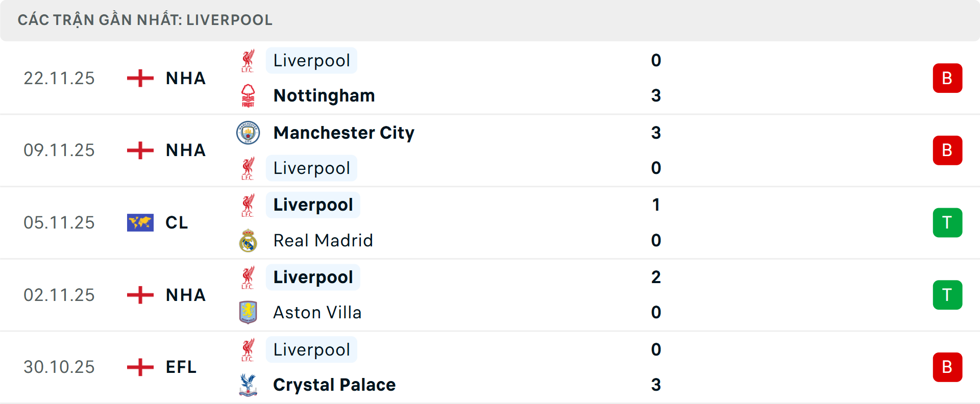Click the score 3 next to Crystal Palace

(656, 385)
